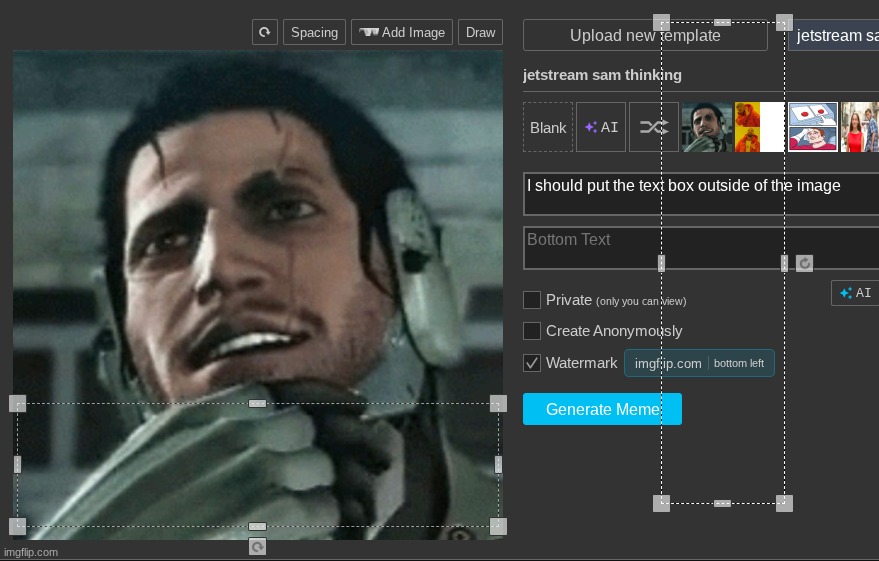
Task: Click Generate Meme
Action: click(602, 409)
